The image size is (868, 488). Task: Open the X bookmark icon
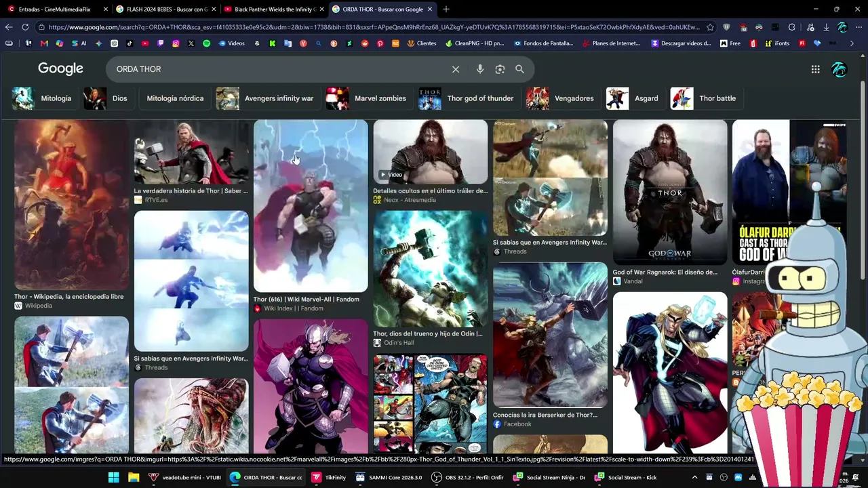click(191, 43)
